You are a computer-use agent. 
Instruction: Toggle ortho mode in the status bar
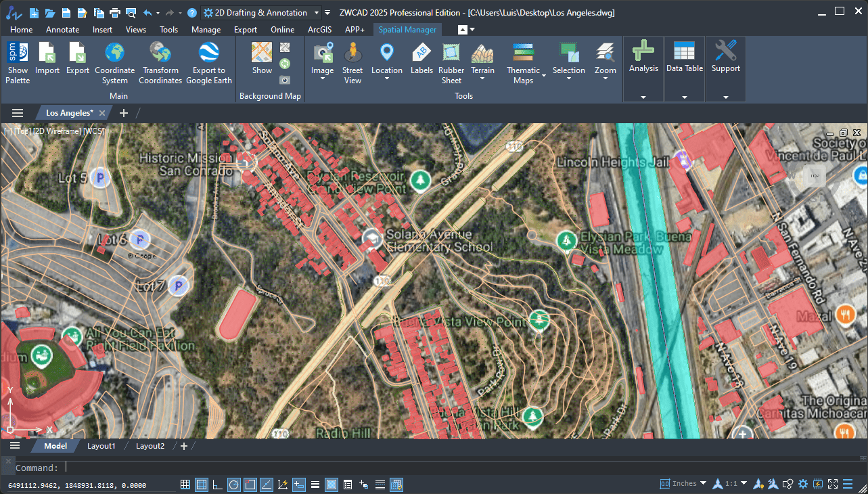[x=218, y=484]
